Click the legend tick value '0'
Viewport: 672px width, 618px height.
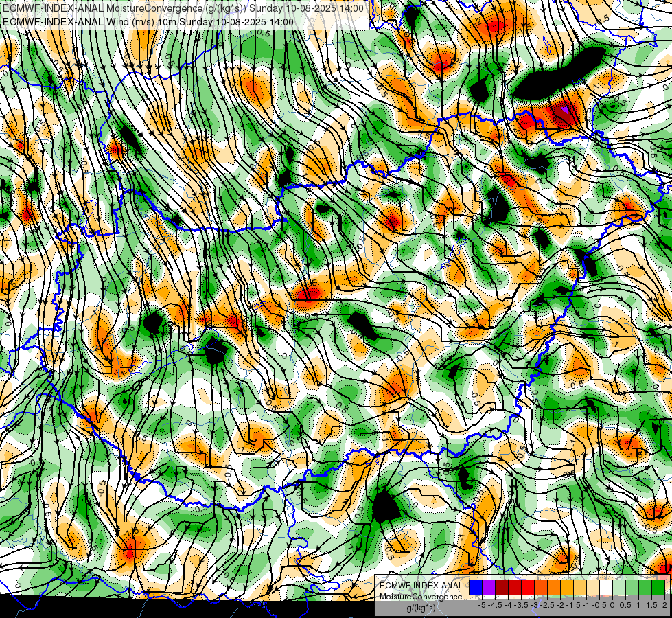coord(612,605)
